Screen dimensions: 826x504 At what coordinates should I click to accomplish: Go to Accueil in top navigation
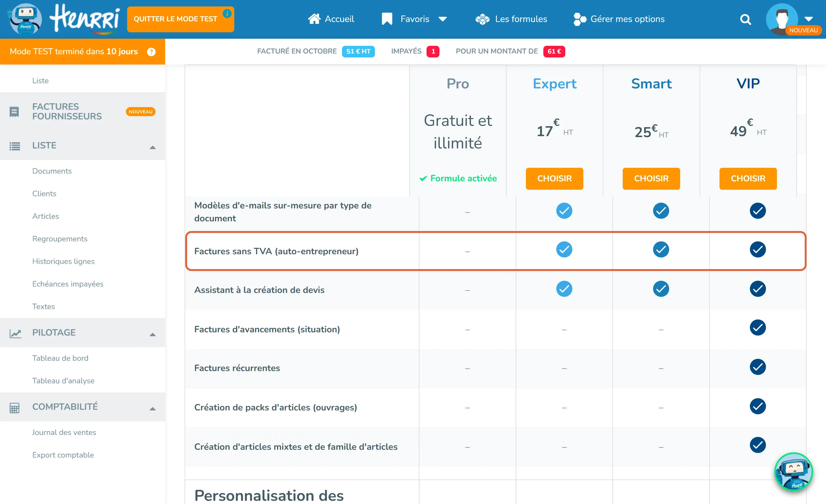pos(331,19)
